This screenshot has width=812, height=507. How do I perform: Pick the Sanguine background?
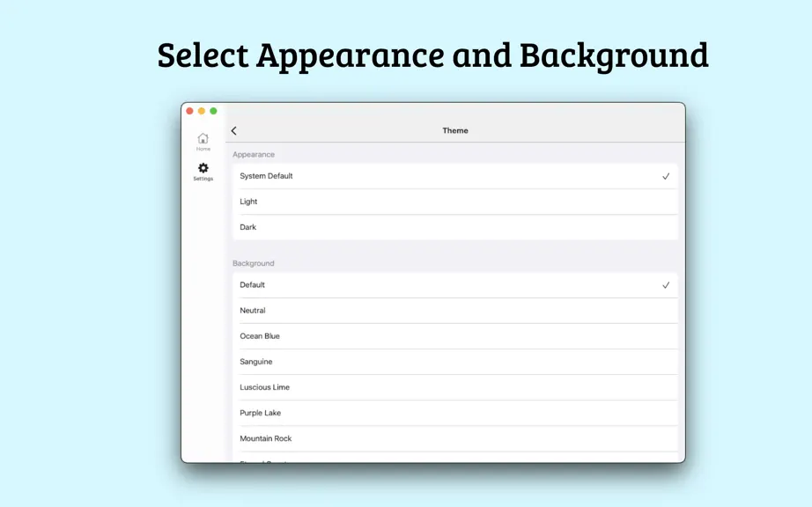pyautogui.click(x=455, y=362)
